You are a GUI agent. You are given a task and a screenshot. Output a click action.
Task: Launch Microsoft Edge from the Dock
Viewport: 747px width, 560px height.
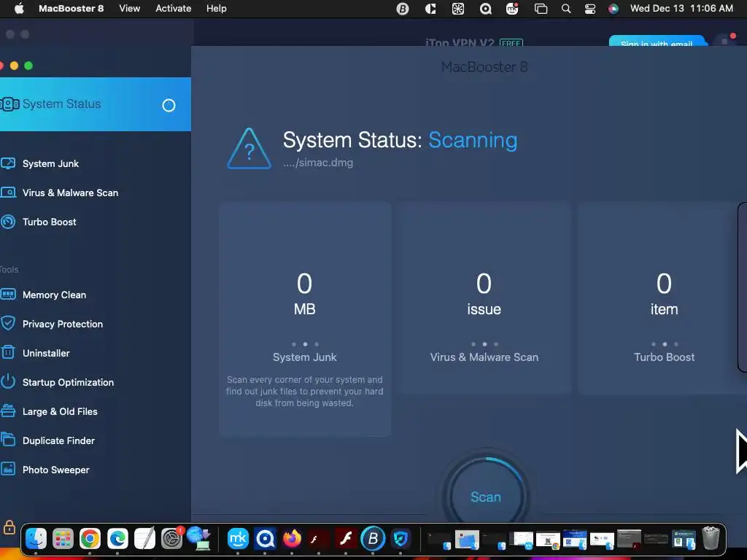(117, 539)
